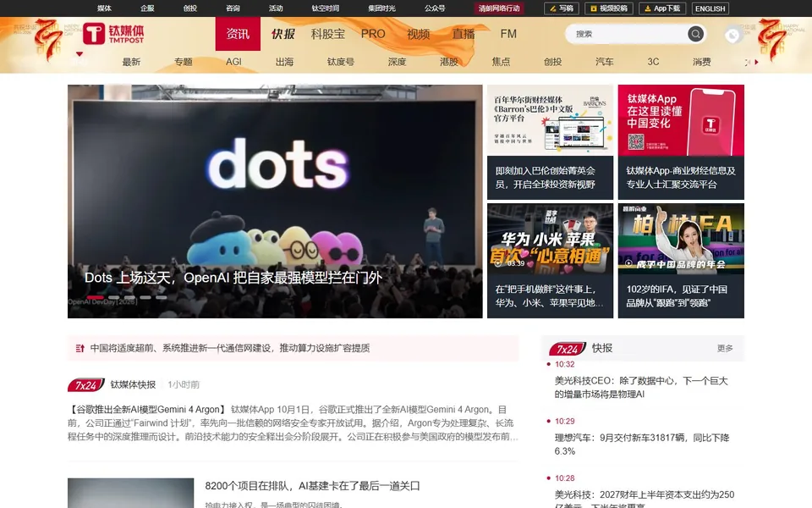
Task: Select the 快报 main navigation tab
Action: tap(283, 34)
